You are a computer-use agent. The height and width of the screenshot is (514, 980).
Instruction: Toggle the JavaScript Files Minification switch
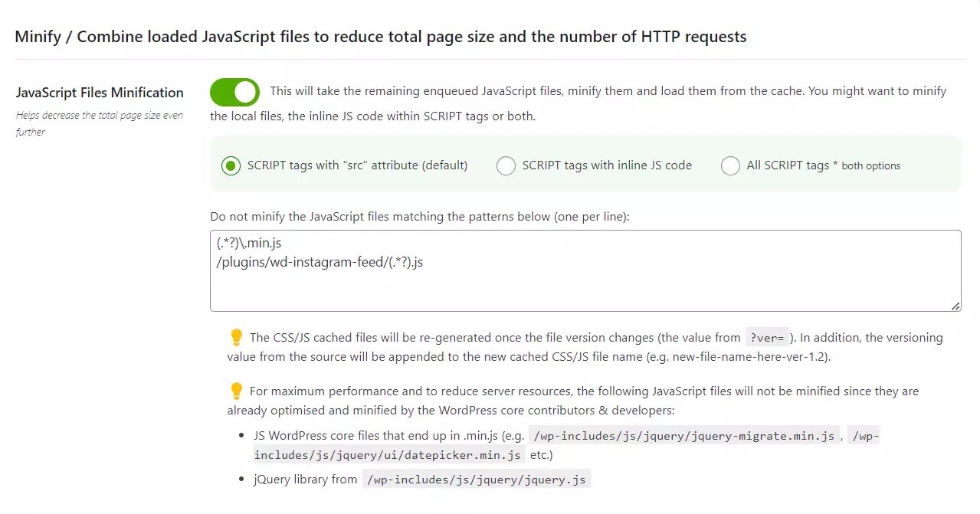pyautogui.click(x=234, y=93)
